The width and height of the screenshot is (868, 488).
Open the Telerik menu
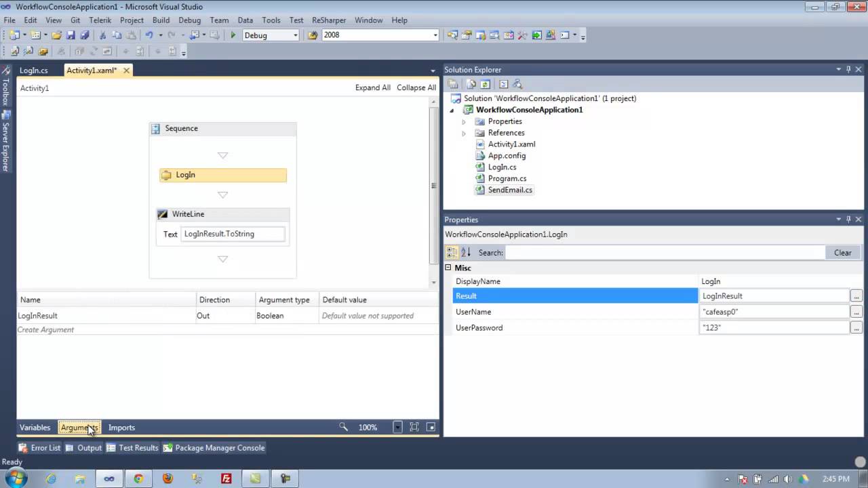100,20
